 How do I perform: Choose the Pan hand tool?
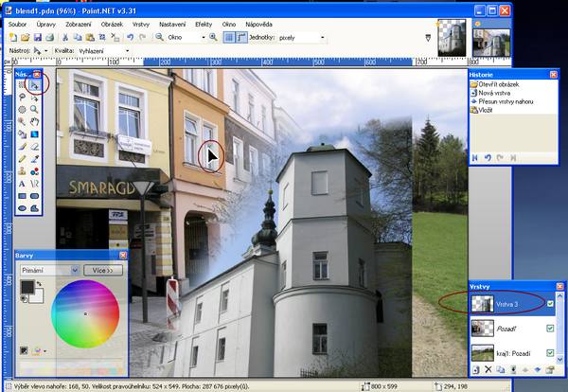34,122
